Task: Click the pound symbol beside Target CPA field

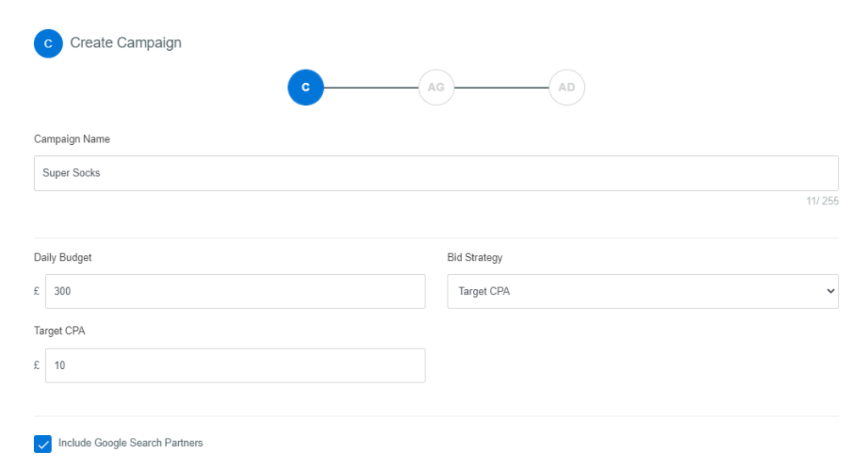Action: (x=36, y=366)
